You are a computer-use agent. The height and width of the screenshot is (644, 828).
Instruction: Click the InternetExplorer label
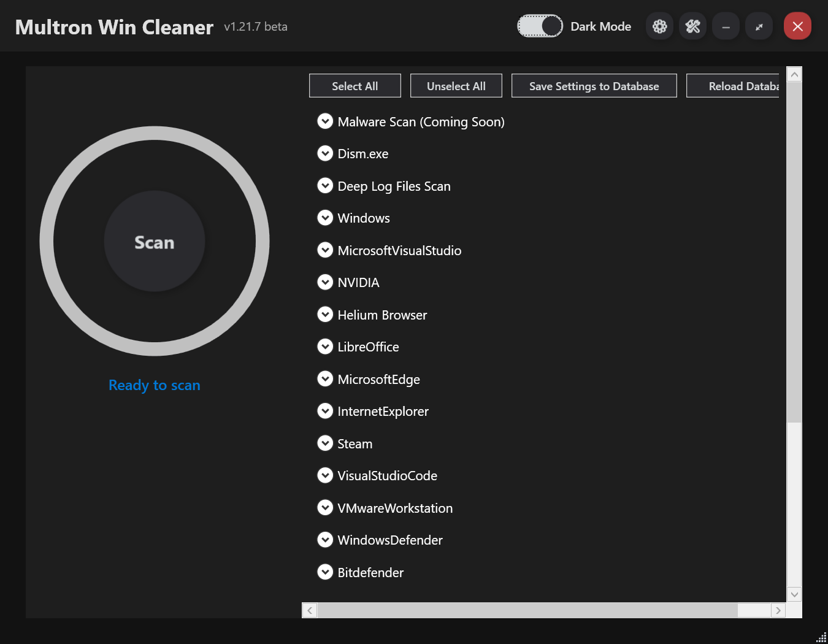(383, 412)
